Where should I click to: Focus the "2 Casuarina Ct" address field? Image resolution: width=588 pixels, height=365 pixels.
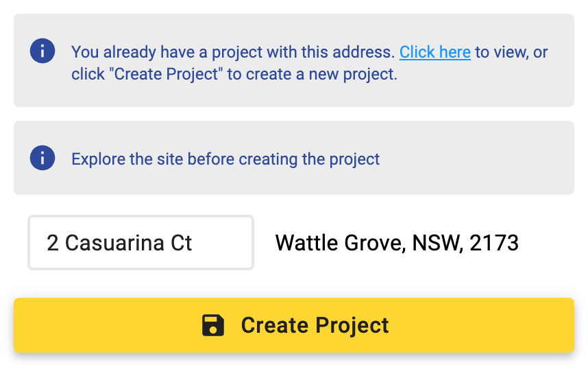click(x=140, y=243)
